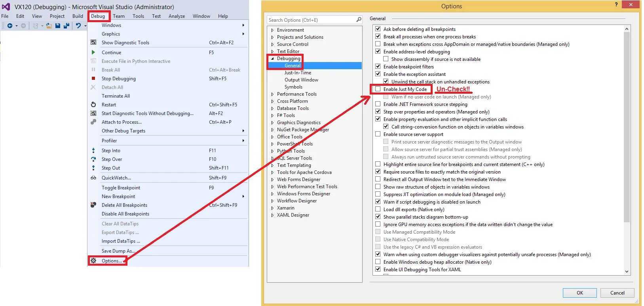This screenshot has height=306, width=644.
Task: Expand the XAML Designer node
Action: tap(272, 215)
